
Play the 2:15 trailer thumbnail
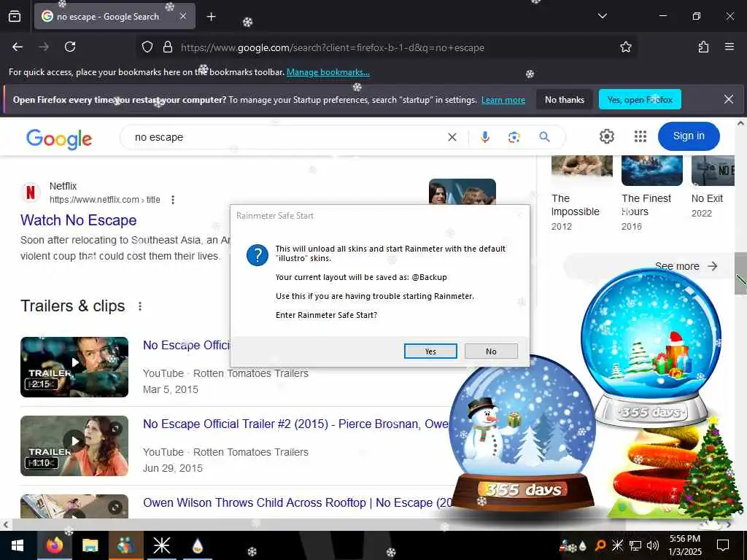74,367
